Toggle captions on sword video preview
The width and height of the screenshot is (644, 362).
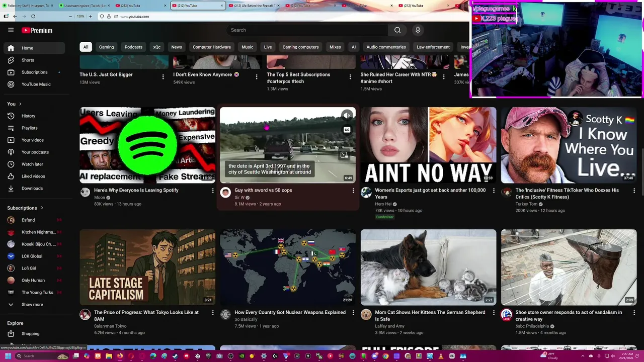click(347, 130)
